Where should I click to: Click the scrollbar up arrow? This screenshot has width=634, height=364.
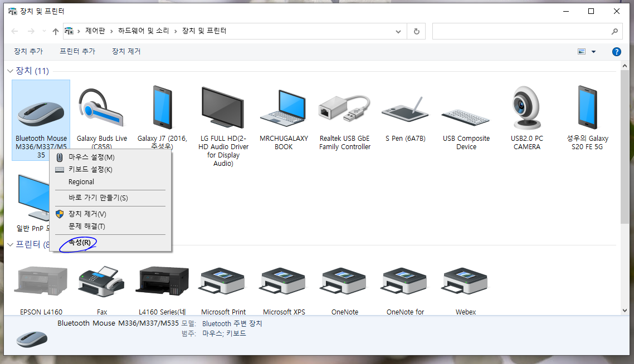[625, 66]
